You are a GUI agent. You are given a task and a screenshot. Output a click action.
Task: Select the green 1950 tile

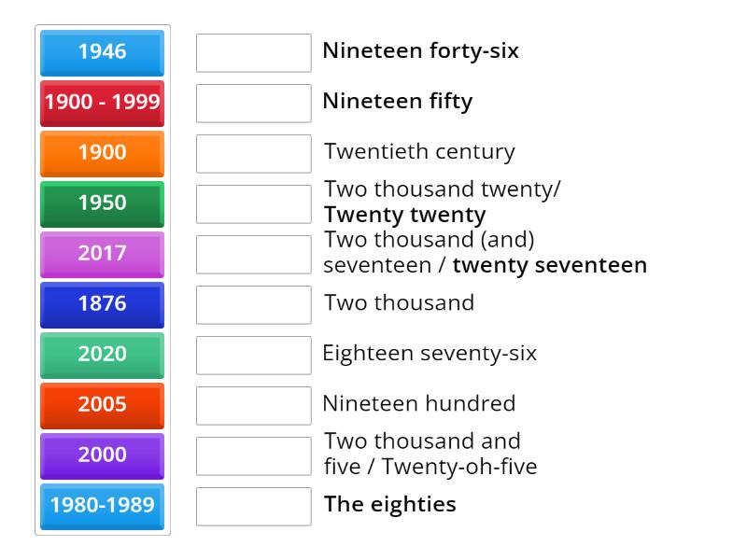102,203
